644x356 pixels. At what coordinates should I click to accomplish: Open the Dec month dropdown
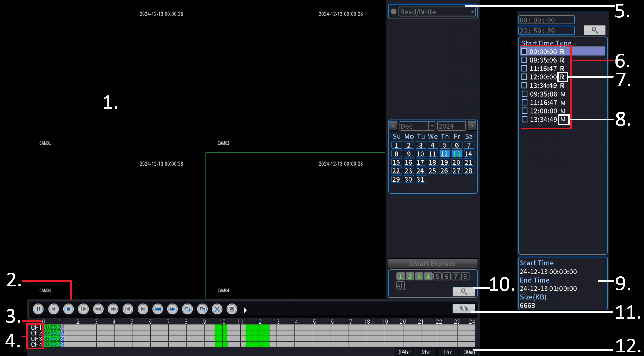(432, 126)
